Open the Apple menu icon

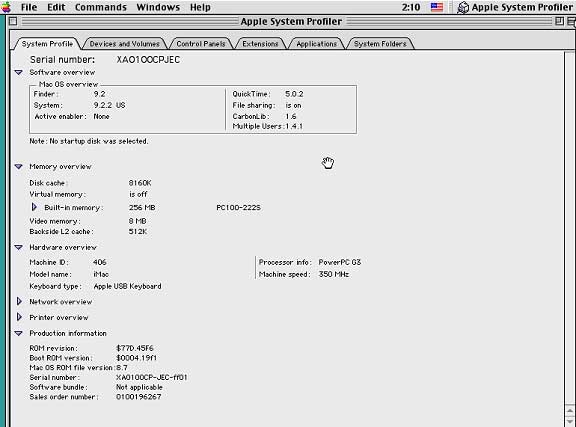click(6, 7)
